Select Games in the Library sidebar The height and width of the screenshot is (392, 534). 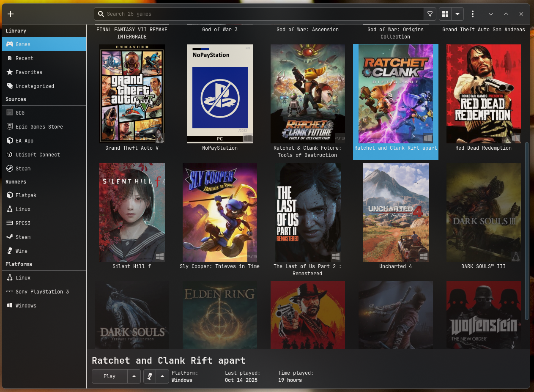(x=44, y=44)
